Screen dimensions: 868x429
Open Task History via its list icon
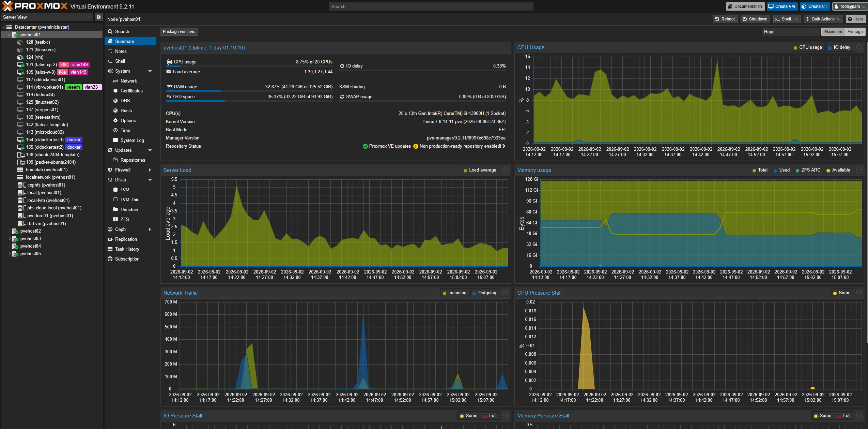click(x=110, y=249)
